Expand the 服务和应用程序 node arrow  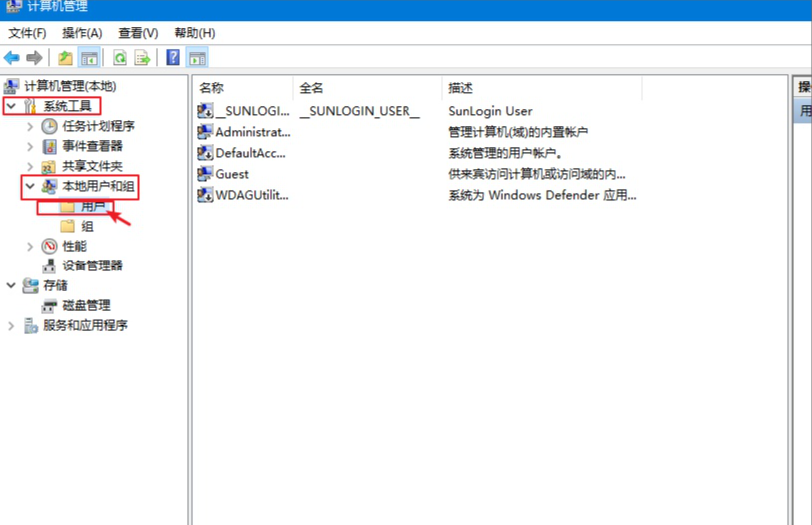pos(11,325)
